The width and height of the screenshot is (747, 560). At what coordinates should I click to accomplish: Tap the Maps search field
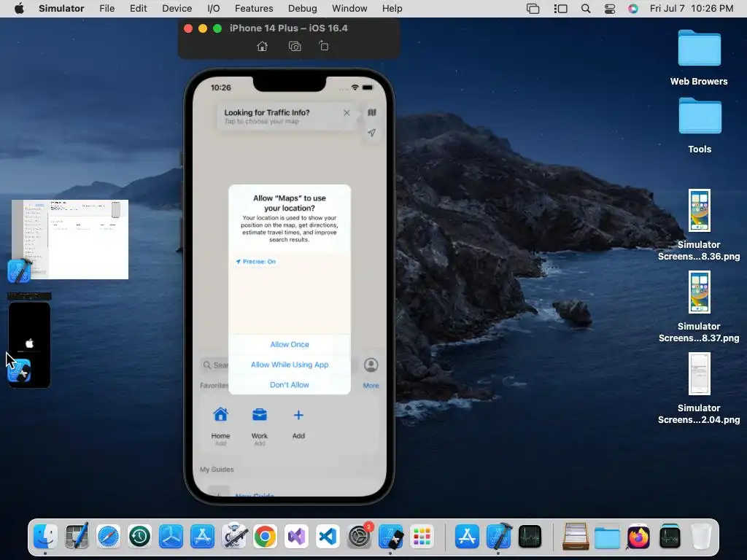coord(279,365)
